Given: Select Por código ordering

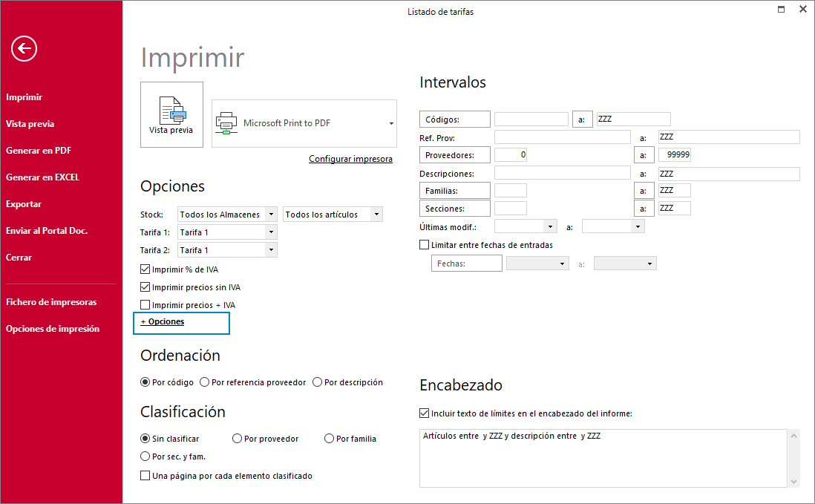Looking at the screenshot, I should pos(145,382).
